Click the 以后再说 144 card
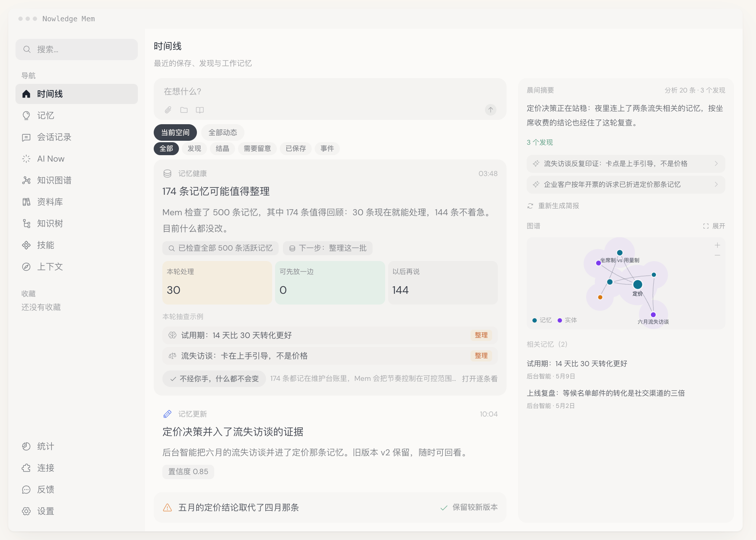Viewport: 756px width, 540px height. [x=443, y=283]
